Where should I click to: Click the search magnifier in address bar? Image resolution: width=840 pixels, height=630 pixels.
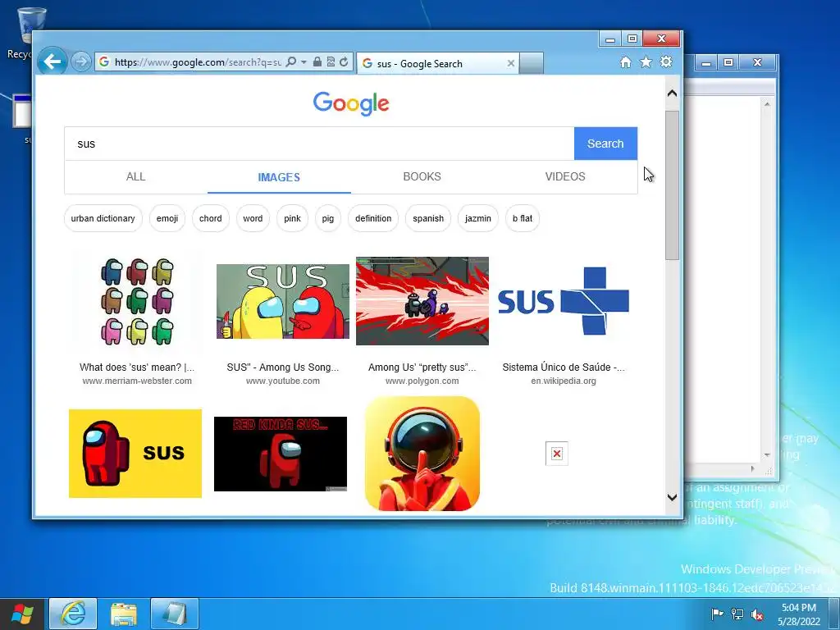click(291, 62)
